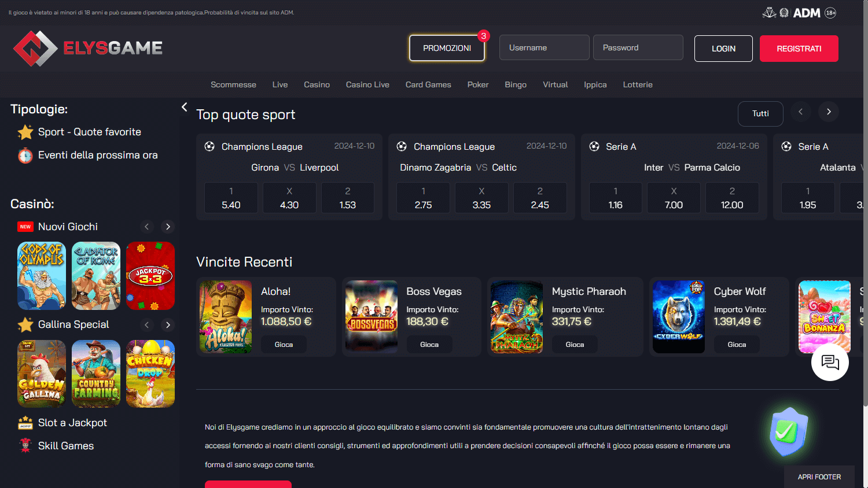Screen dimensions: 868x488
Task: Click the Sweet Bonanza game image
Action: (825, 317)
